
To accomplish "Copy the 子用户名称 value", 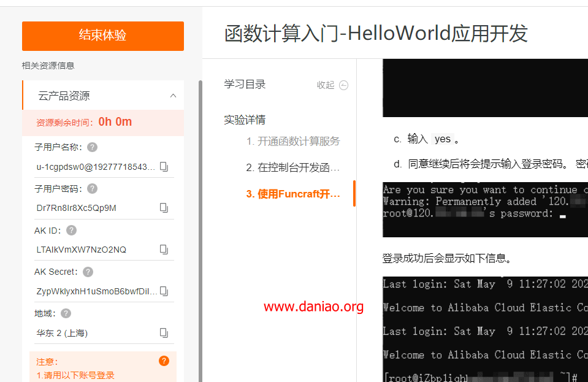I will click(164, 166).
